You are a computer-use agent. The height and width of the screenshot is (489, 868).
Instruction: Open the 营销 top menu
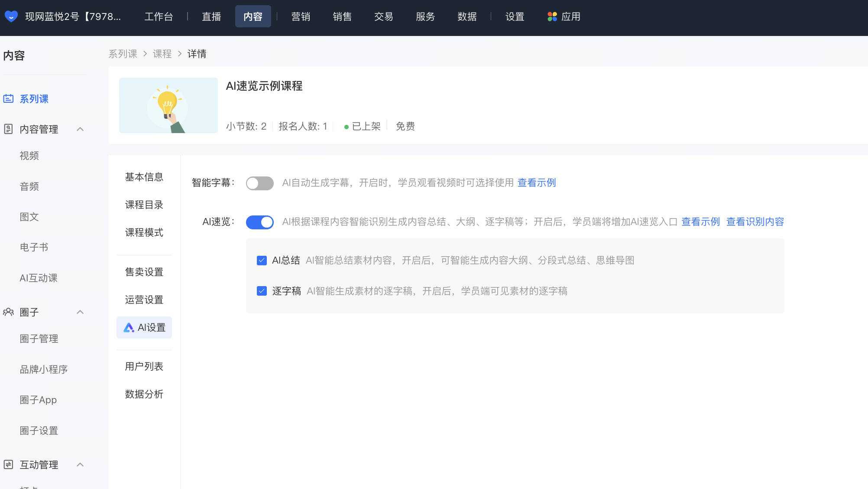click(x=301, y=16)
